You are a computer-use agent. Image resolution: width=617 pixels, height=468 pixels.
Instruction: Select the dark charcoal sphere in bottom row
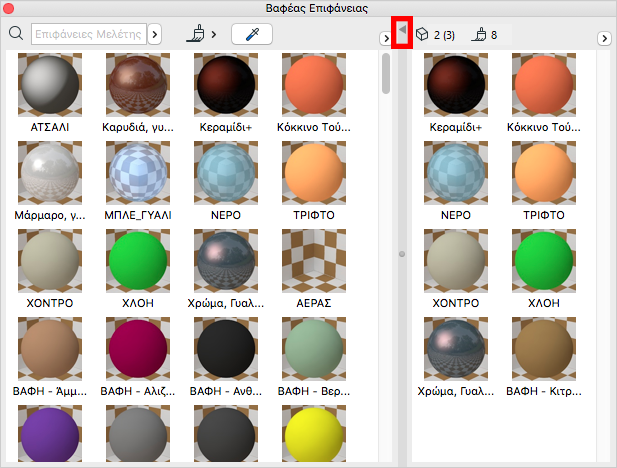click(x=226, y=434)
